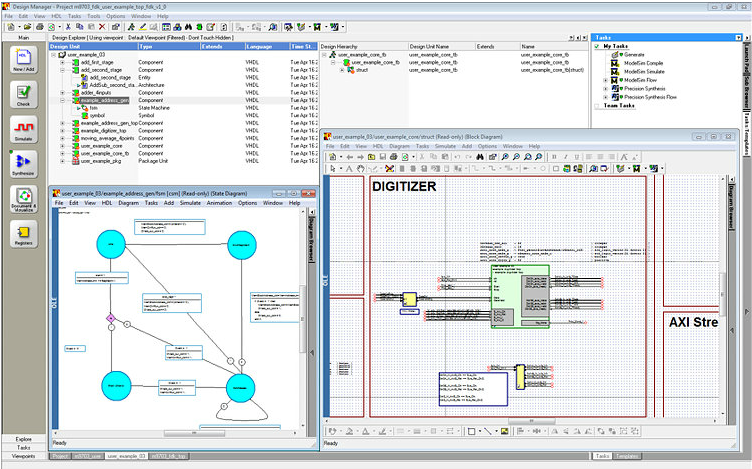This screenshot has height=469, width=752.
Task: Toggle the Team Tasks checkbox
Action: pos(598,105)
